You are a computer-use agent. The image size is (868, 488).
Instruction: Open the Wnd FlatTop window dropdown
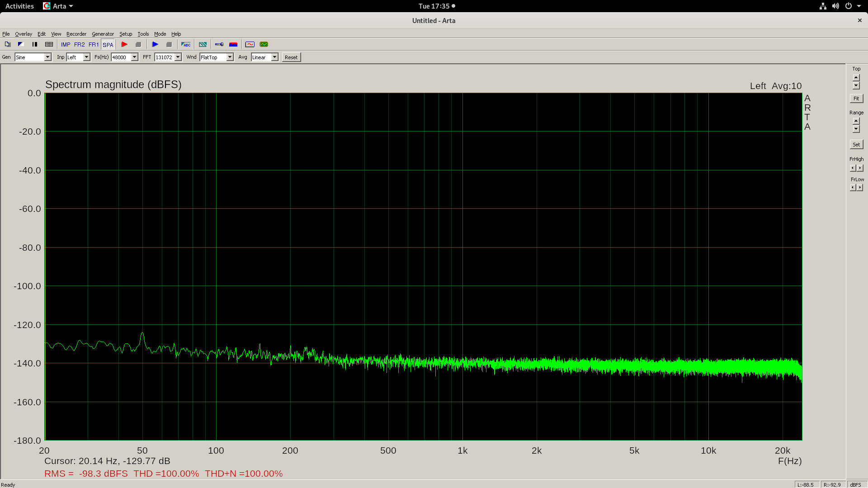[x=230, y=57]
